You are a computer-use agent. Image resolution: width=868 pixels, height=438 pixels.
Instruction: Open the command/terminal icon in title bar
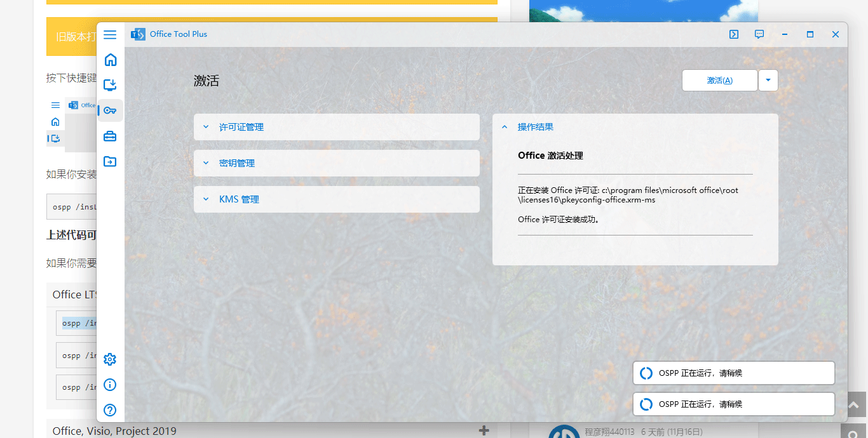coord(734,34)
